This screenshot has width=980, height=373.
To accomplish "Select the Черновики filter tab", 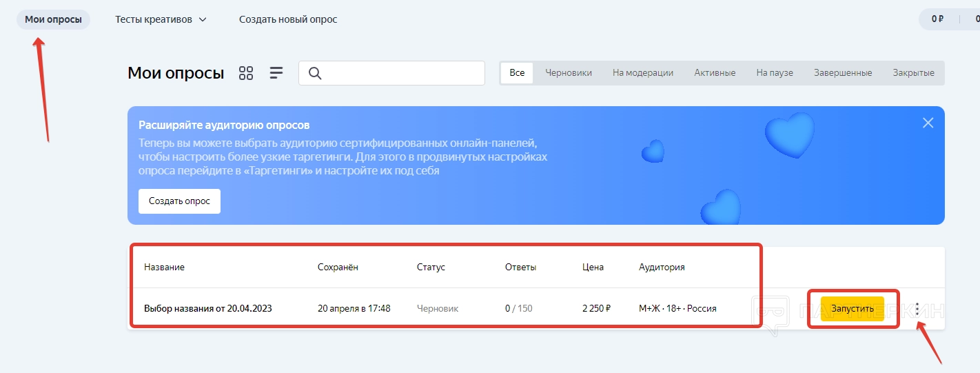I will (x=569, y=72).
